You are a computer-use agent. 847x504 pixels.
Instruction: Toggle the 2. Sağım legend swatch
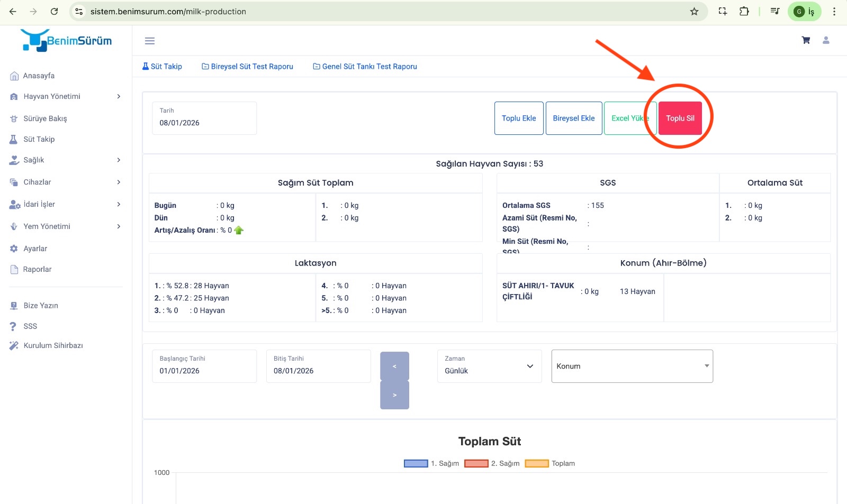(476, 463)
